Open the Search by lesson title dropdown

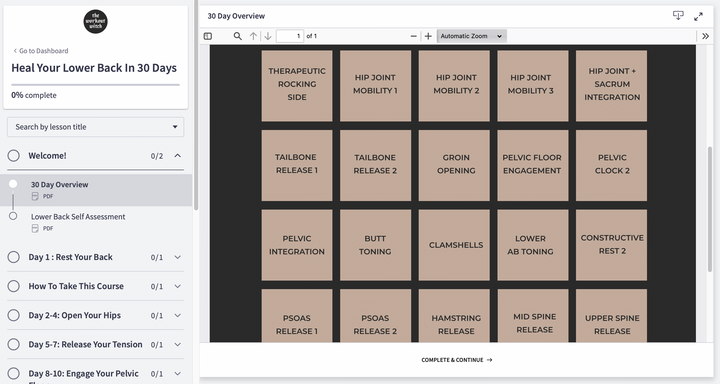coord(96,127)
